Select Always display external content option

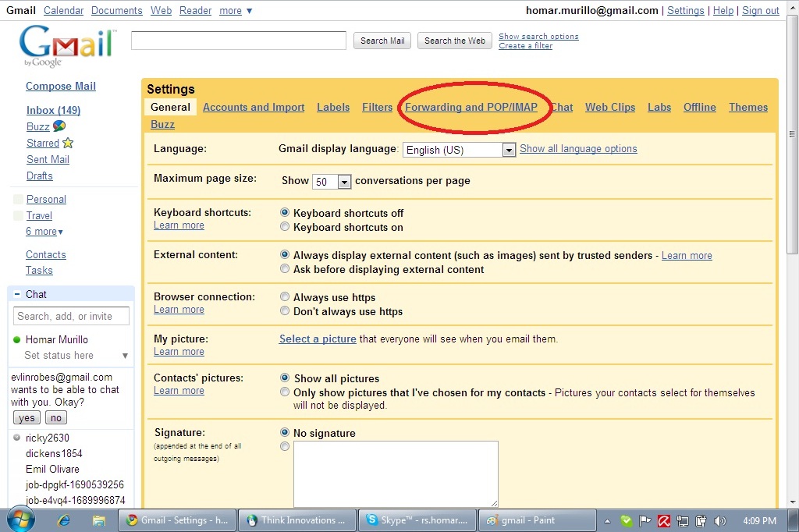click(x=285, y=254)
